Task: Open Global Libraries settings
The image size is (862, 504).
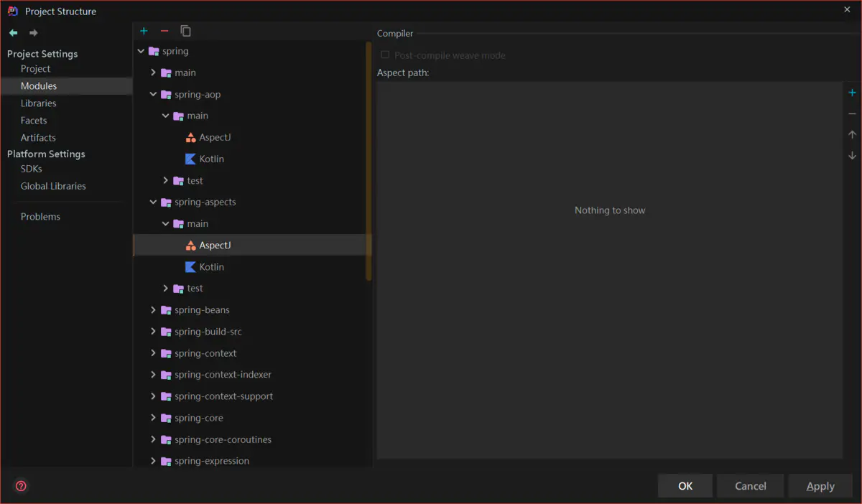Action: click(53, 186)
